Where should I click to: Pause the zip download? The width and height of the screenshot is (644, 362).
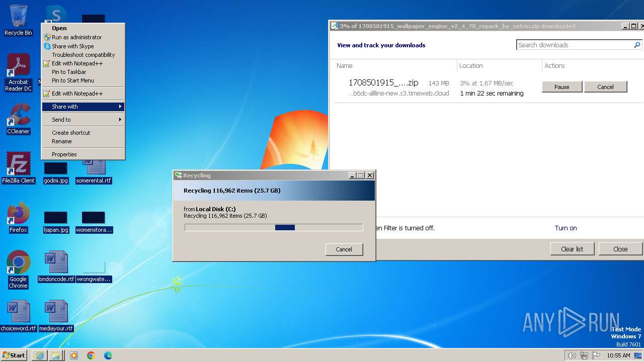562,87
